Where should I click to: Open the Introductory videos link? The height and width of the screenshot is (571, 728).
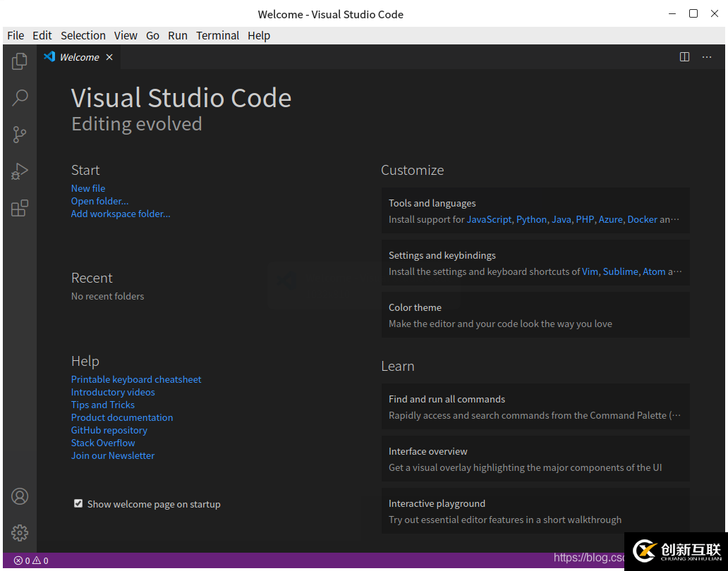click(x=113, y=393)
